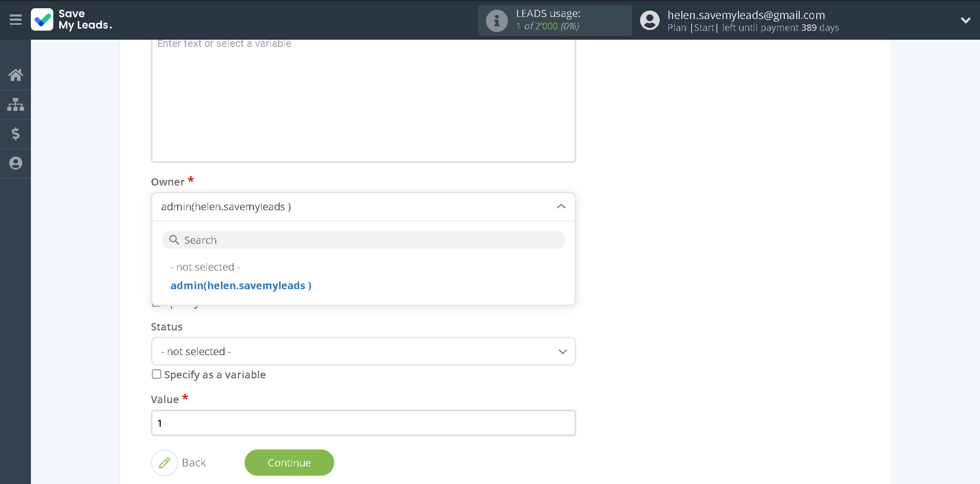Collapse the Owner dropdown
This screenshot has height=484, width=980.
tap(561, 207)
